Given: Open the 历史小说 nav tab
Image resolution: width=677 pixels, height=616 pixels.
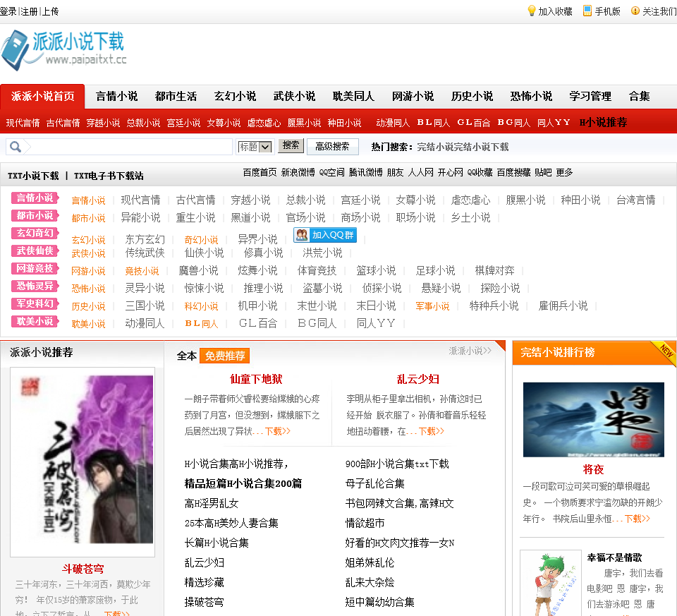Looking at the screenshot, I should (472, 97).
